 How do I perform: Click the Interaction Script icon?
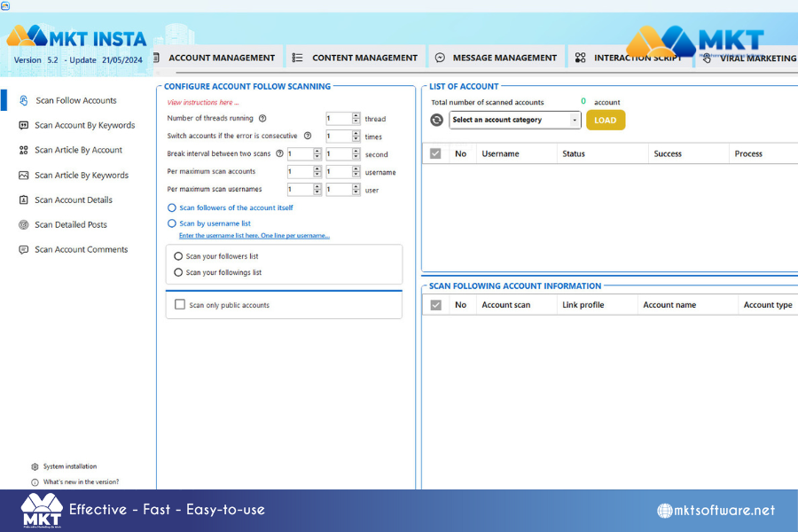click(580, 58)
